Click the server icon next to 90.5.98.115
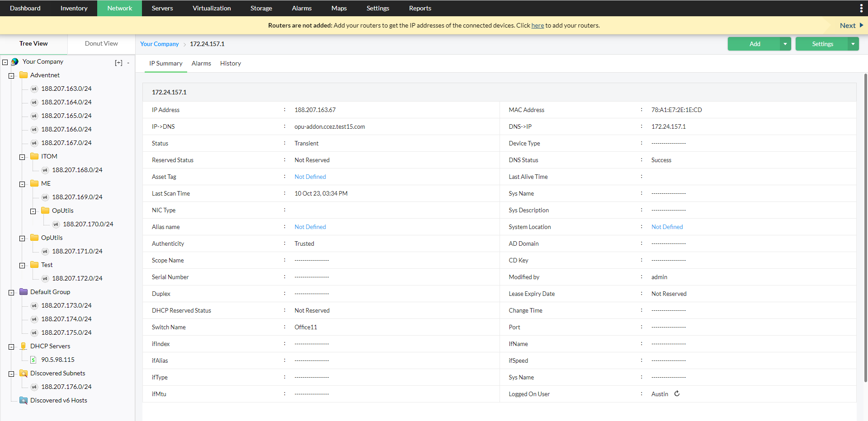Viewport: 868px width, 421px height. point(33,360)
